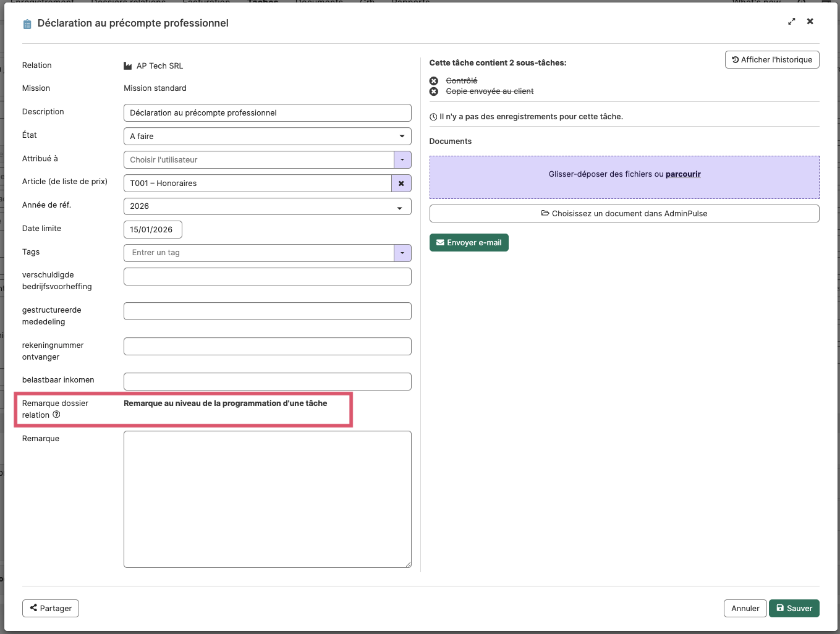Viewport: 840px width, 634px height.
Task: Click the Partager share button
Action: (x=51, y=609)
